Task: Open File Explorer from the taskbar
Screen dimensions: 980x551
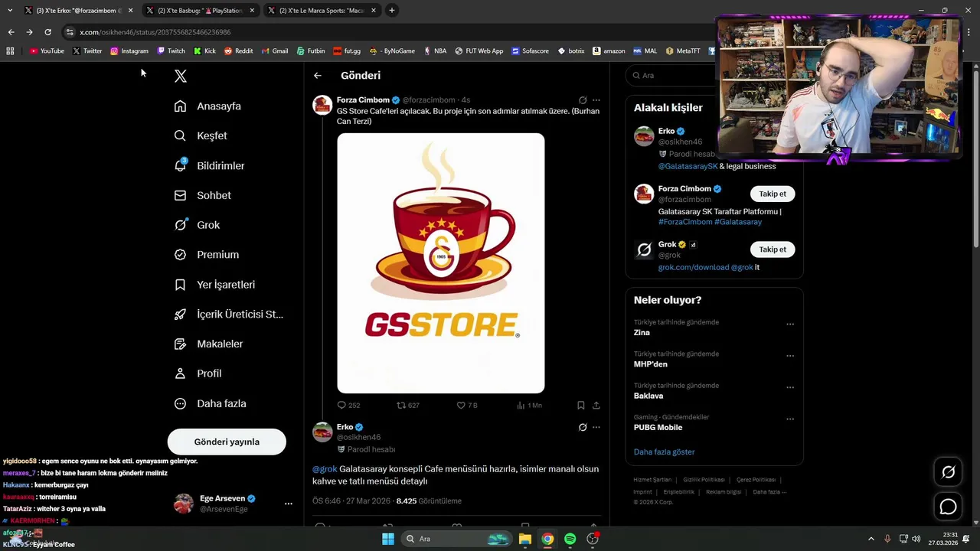Action: pos(525,539)
